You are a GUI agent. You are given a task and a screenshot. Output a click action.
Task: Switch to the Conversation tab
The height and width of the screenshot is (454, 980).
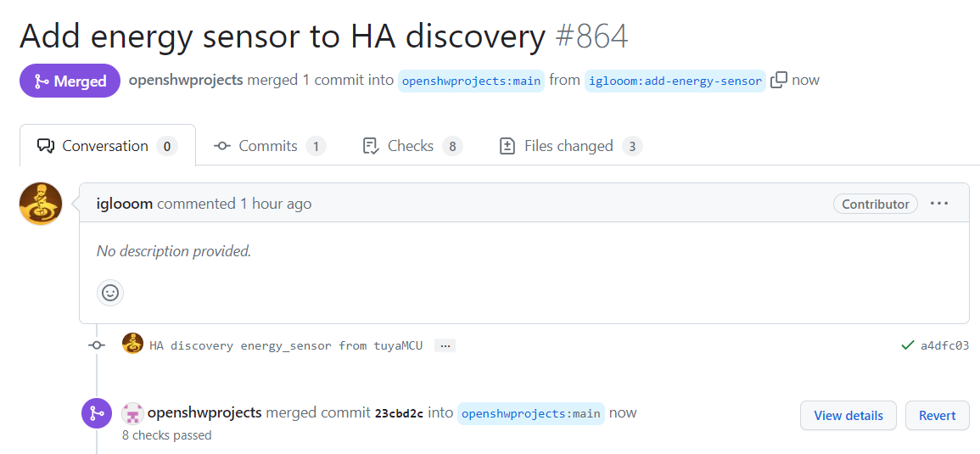108,146
